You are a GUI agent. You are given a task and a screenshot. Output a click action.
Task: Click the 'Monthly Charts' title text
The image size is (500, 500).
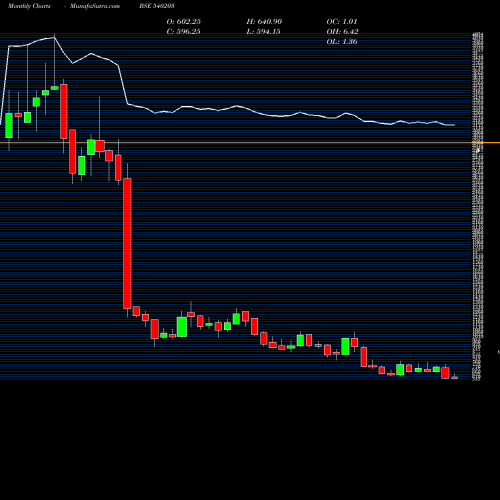[x=29, y=6]
